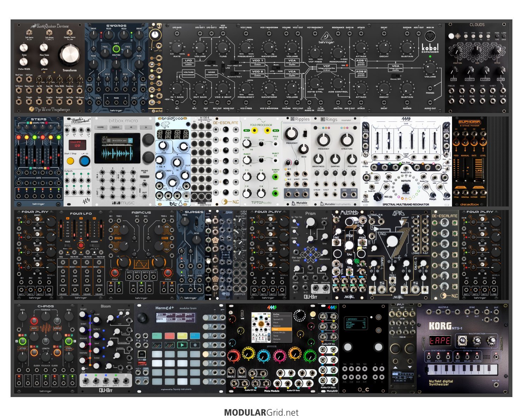Click the Mutable Instruments logo on Rings
523x420 pixels.
coord(335,204)
